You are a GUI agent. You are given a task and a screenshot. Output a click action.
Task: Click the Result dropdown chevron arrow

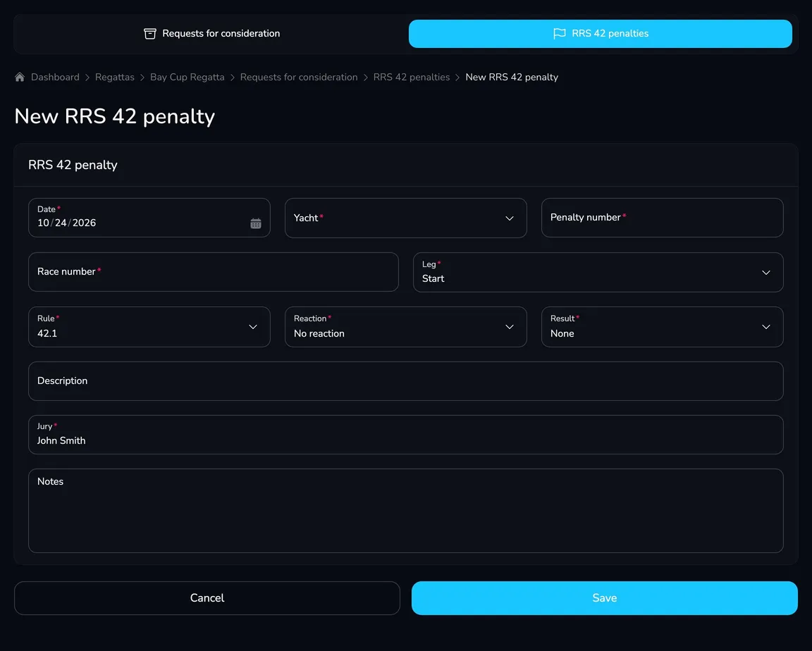click(x=766, y=327)
